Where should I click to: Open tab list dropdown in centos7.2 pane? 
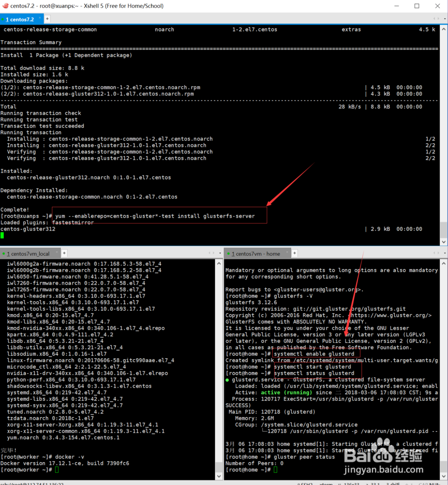pyautogui.click(x=445, y=19)
